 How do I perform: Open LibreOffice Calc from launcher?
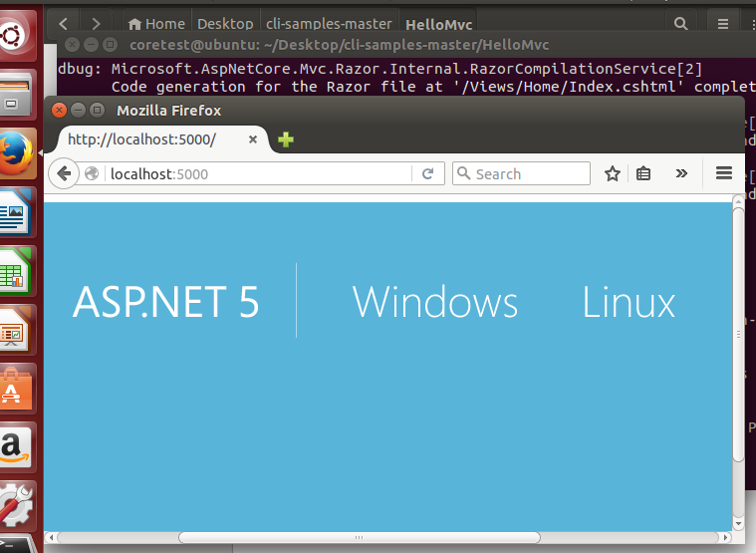coord(15,271)
